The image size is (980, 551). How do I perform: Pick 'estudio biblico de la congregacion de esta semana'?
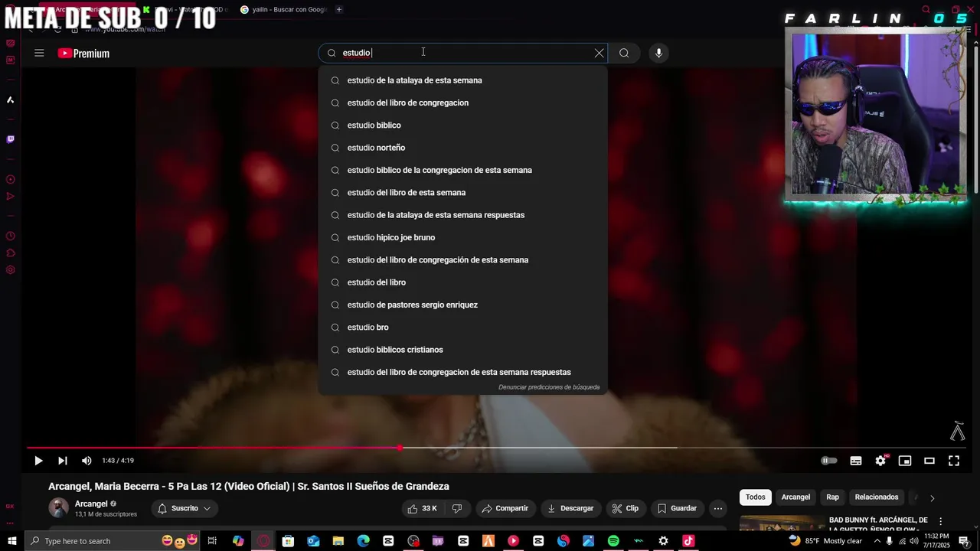[463, 170]
